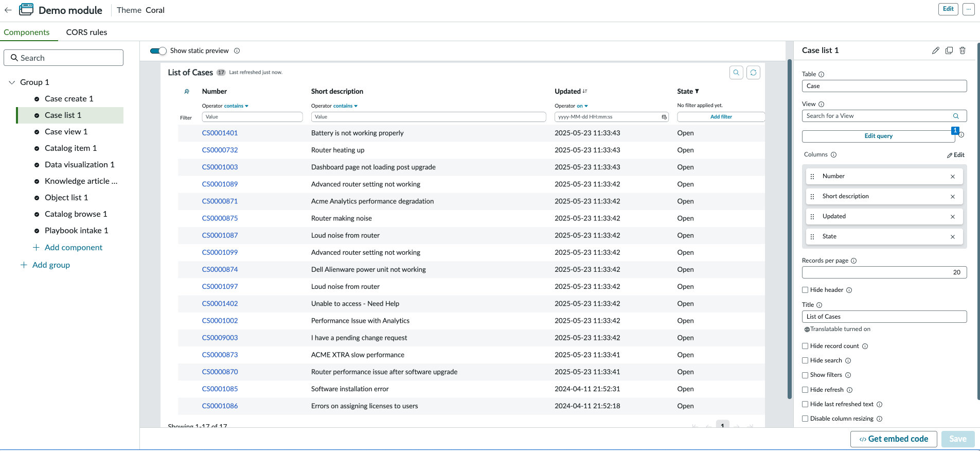Select Case create 1 component
Viewport: 980px width, 451px height.
(69, 99)
